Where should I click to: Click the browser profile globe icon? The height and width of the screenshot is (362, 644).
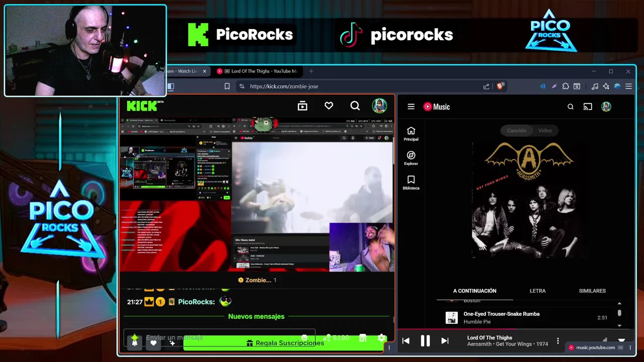617,86
